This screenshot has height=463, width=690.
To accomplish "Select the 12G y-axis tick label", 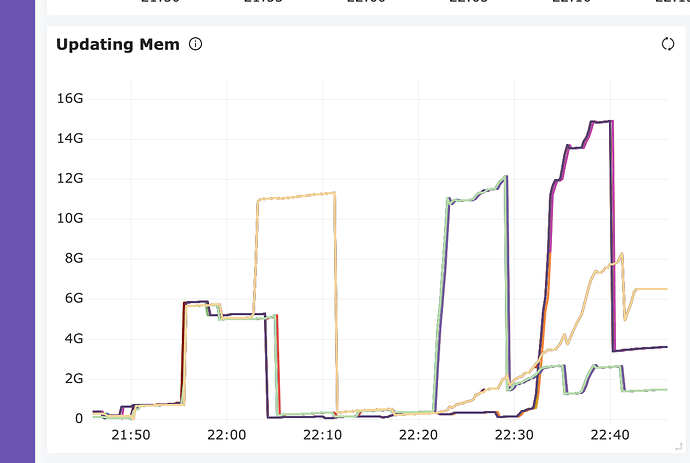I will tap(70, 178).
